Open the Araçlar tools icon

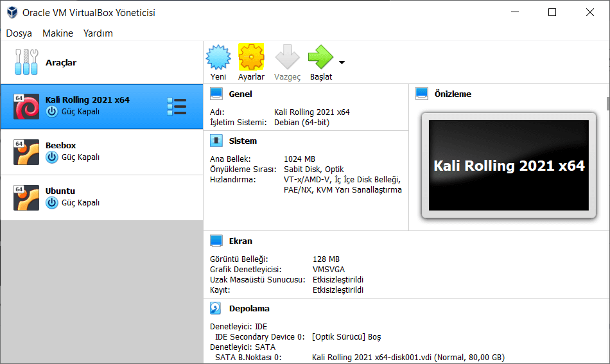coord(26,62)
